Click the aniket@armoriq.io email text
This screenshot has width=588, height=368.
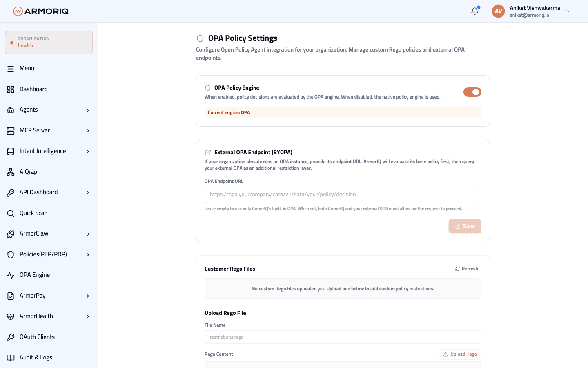[x=529, y=15]
